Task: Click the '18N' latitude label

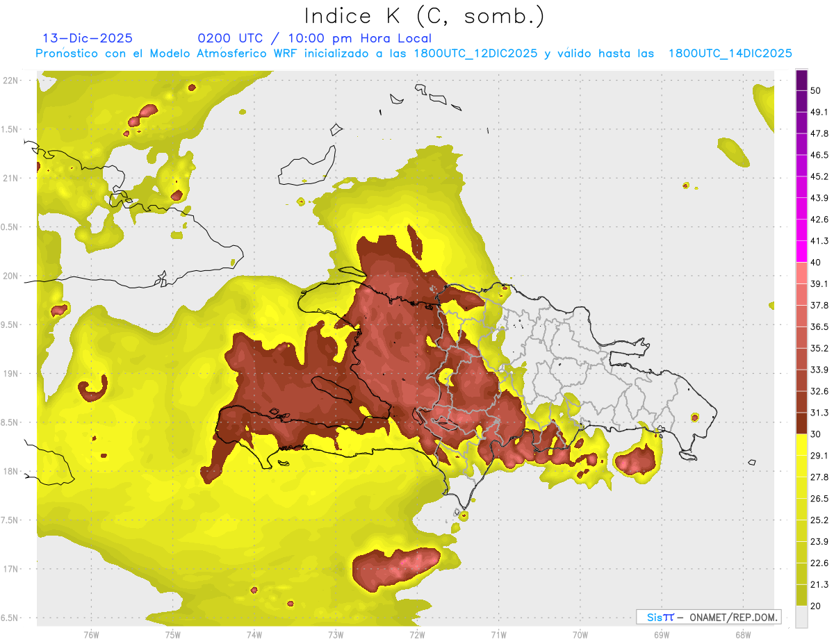Action: pyautogui.click(x=10, y=472)
